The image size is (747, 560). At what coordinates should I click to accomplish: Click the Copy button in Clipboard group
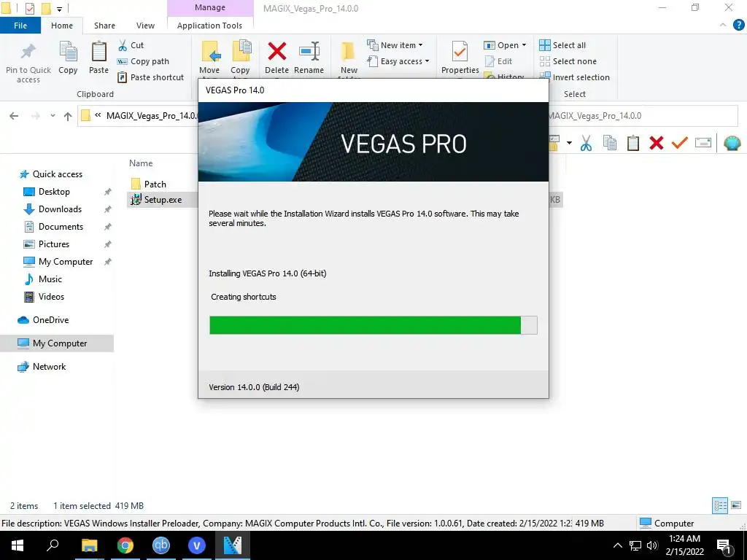point(68,58)
